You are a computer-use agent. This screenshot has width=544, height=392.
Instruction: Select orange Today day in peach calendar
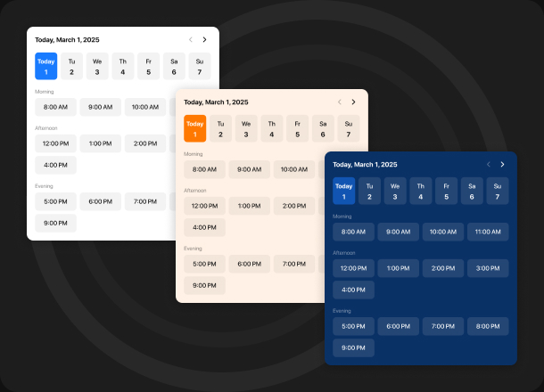coord(194,128)
